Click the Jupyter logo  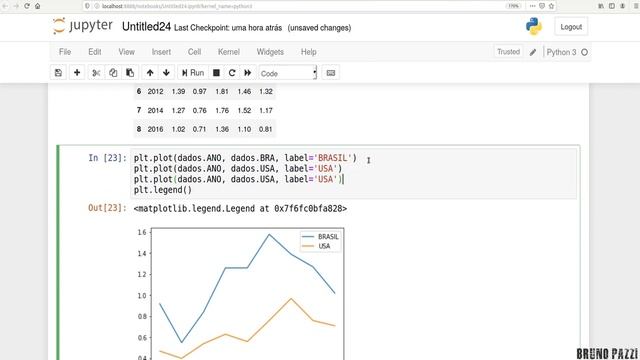[83, 26]
